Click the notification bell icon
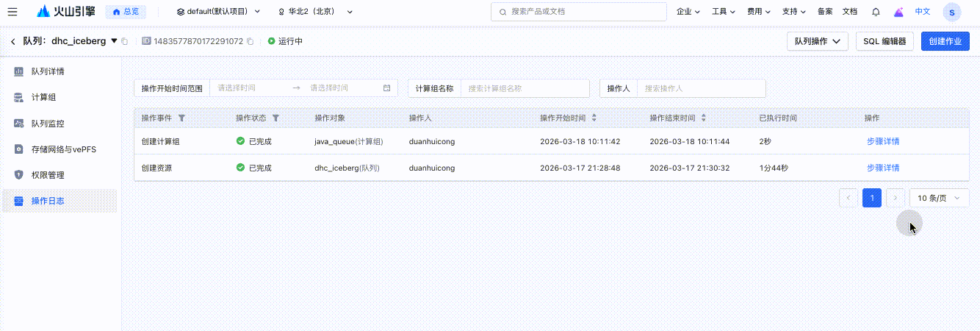This screenshot has height=331, width=980. [x=876, y=12]
